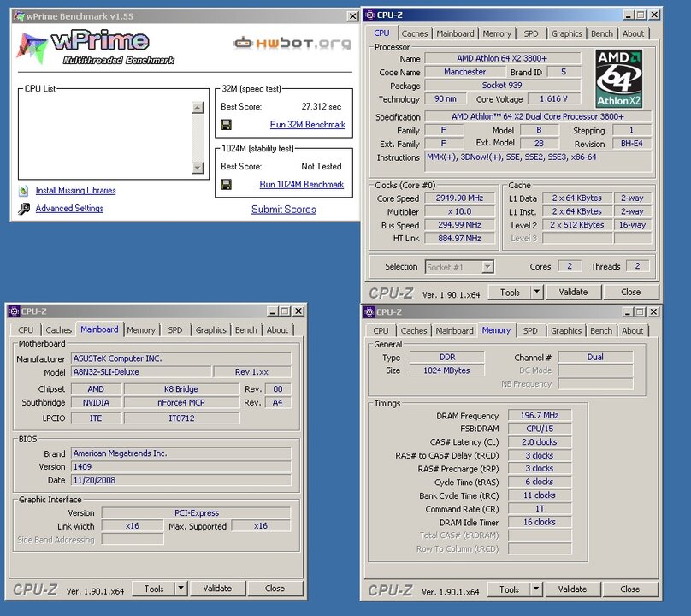Click the Core Speed value 2949.90 MHz

coord(459,198)
